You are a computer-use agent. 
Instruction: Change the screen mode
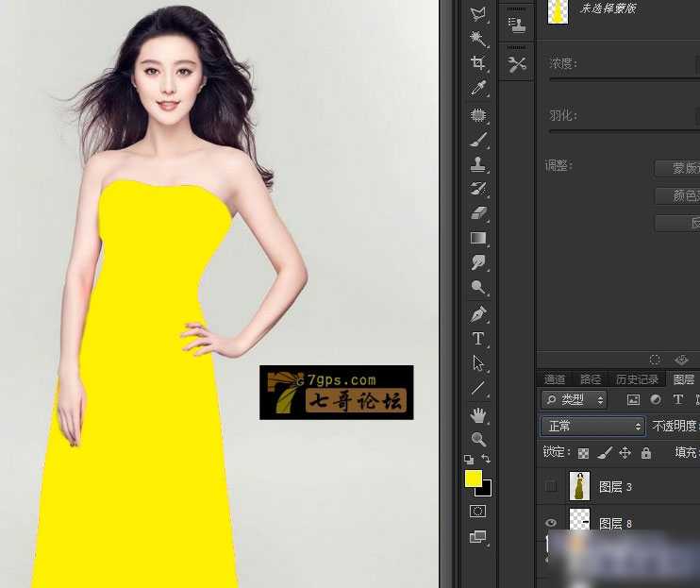pos(477,536)
